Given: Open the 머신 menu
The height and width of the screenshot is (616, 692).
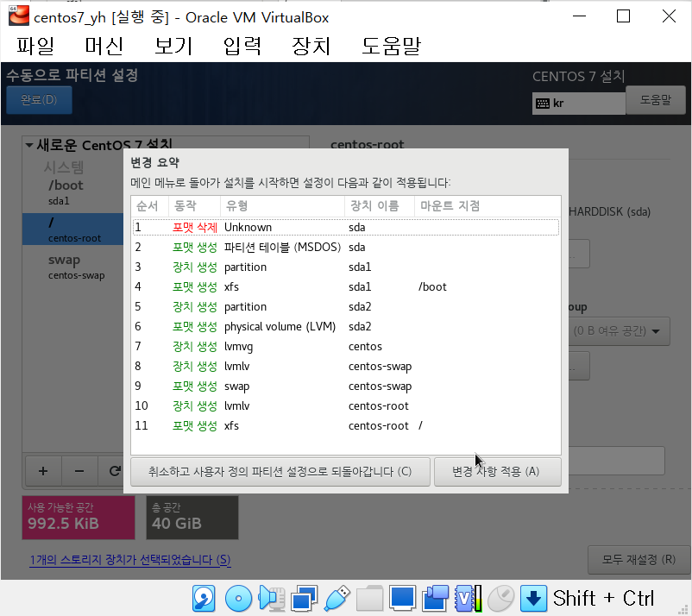Looking at the screenshot, I should (104, 46).
